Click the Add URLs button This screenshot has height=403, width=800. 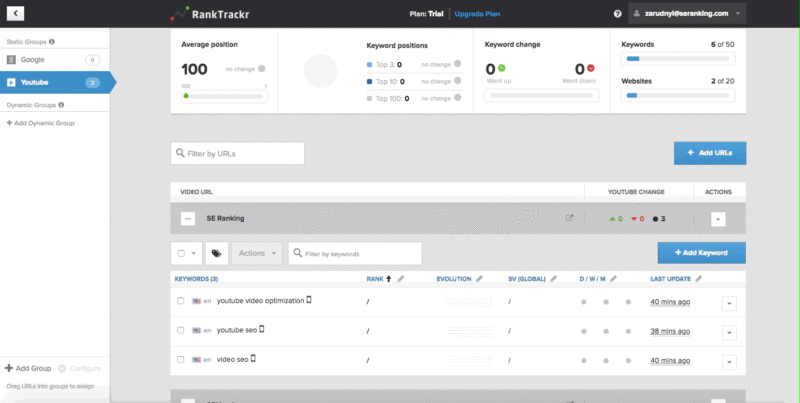(x=709, y=153)
